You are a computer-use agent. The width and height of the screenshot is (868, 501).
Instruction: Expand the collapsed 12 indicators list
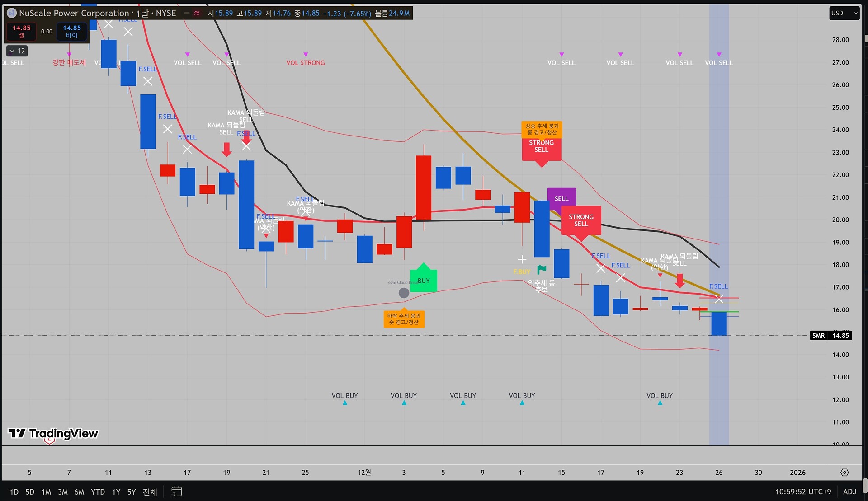click(x=17, y=51)
